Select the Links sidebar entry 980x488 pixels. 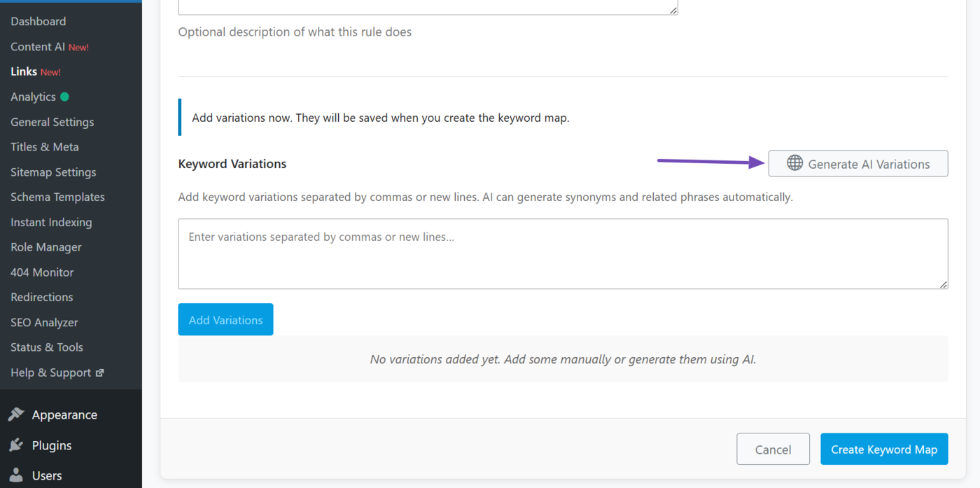25,71
